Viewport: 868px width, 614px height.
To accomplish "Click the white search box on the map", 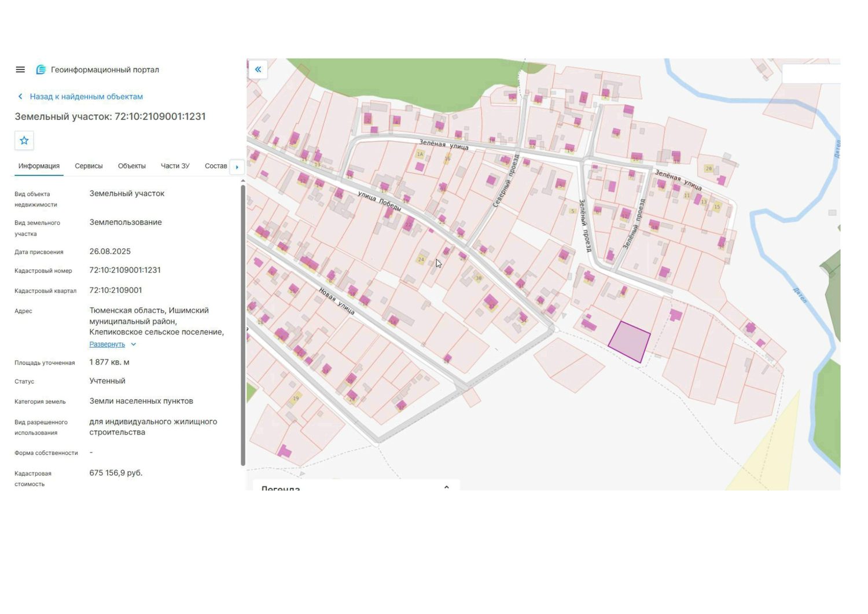I will pyautogui.click(x=811, y=74).
